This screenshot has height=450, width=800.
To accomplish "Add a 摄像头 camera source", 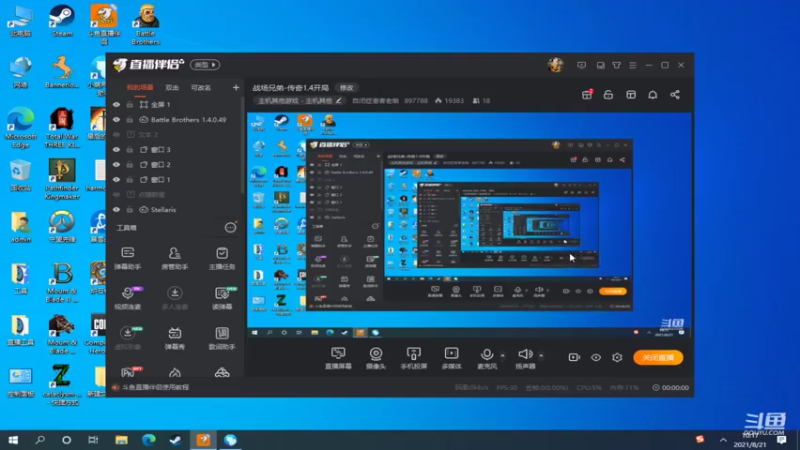I will (376, 358).
